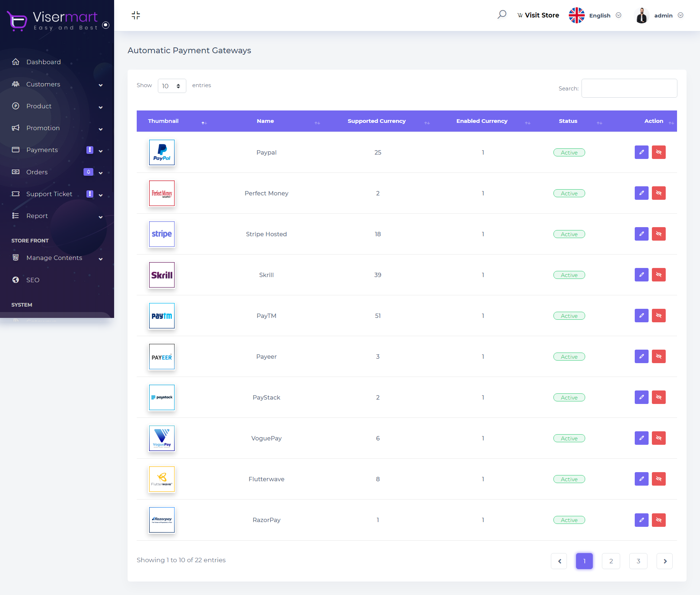Disable the PayTM gateway via red eye-slash button

[658, 316]
